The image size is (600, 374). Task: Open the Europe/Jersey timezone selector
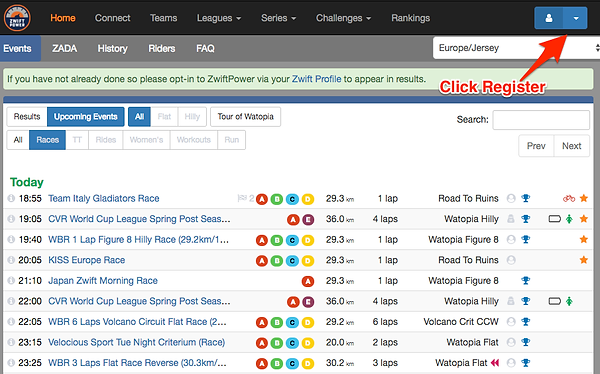[516, 48]
